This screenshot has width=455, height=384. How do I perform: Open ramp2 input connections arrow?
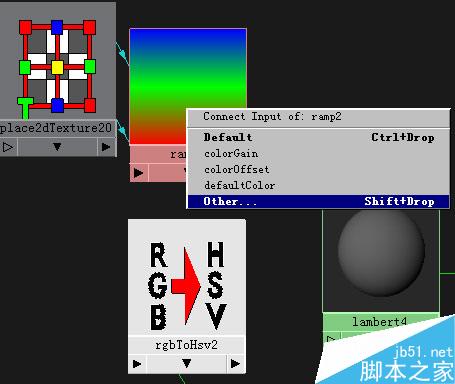point(138,173)
